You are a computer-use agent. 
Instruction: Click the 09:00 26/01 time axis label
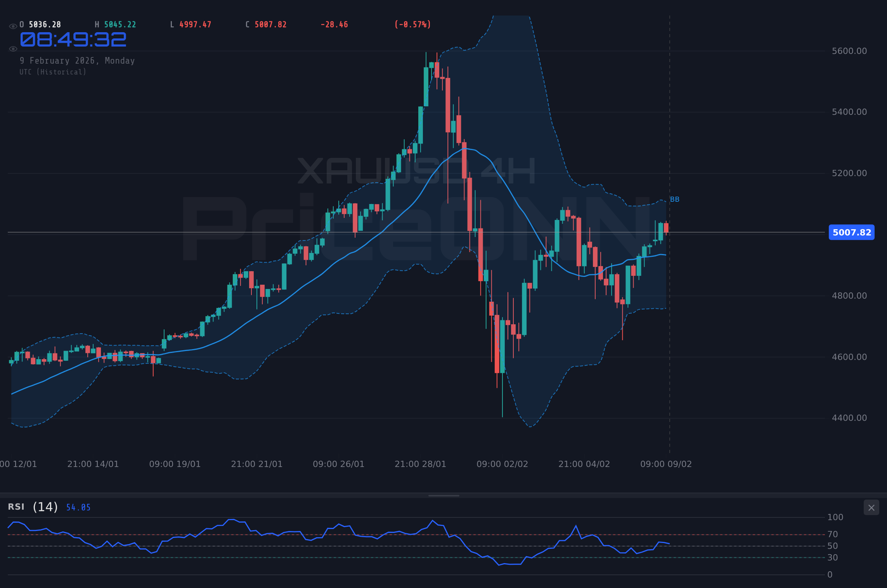pyautogui.click(x=339, y=464)
